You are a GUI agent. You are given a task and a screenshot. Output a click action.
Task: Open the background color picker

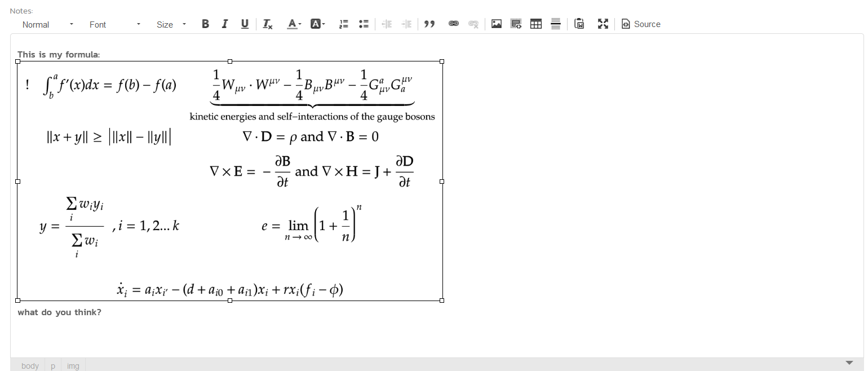click(x=317, y=24)
